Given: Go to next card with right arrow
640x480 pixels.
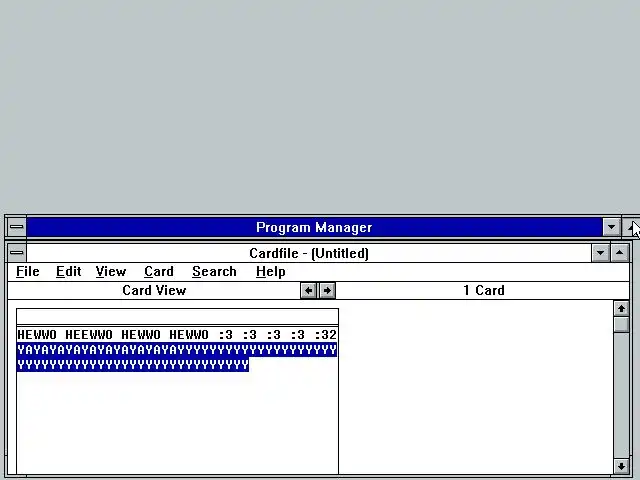Looking at the screenshot, I should pos(327,291).
